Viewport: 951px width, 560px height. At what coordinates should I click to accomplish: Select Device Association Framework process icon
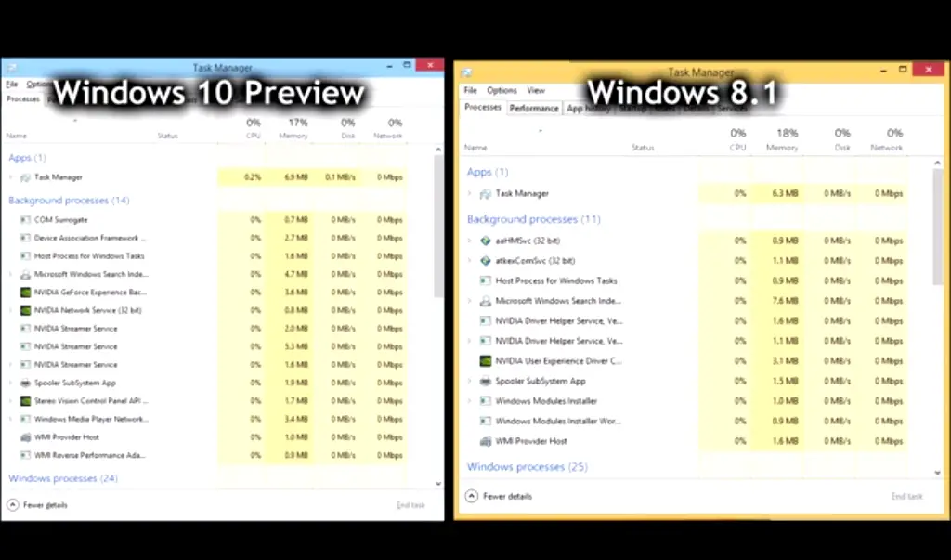point(25,238)
